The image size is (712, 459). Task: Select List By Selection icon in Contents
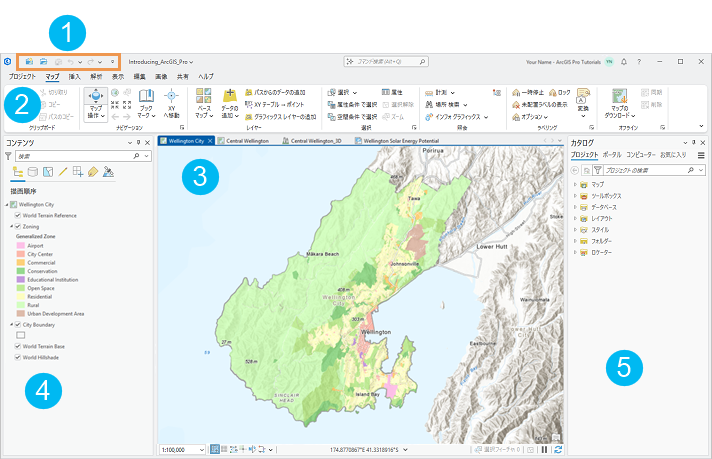point(48,172)
